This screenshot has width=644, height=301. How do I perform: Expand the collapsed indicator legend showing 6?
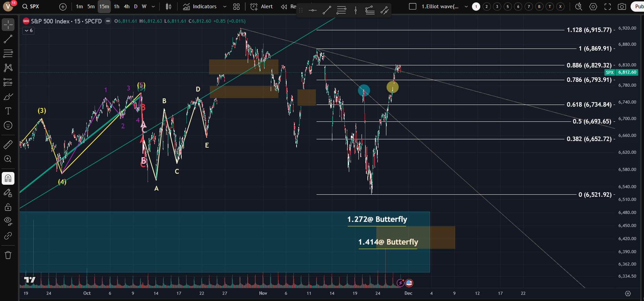pos(28,31)
